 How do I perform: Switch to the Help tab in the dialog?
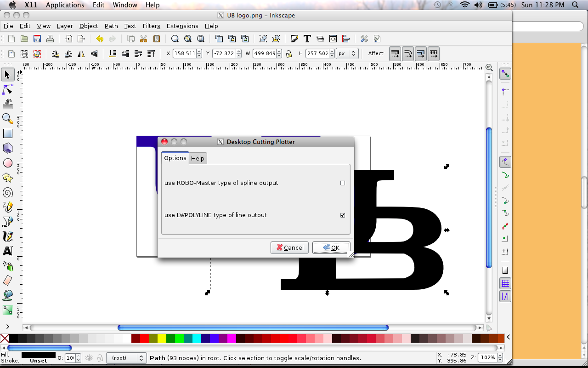click(x=198, y=158)
